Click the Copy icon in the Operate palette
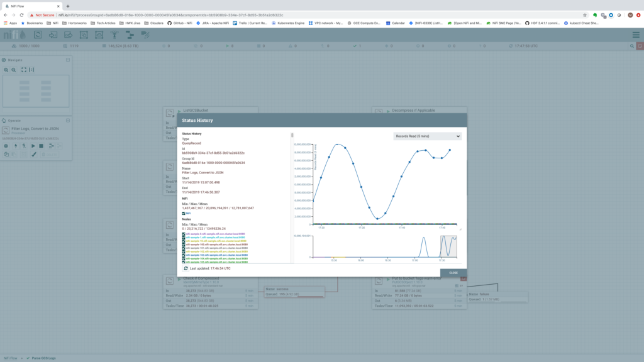This screenshot has height=362, width=644. coord(6,155)
